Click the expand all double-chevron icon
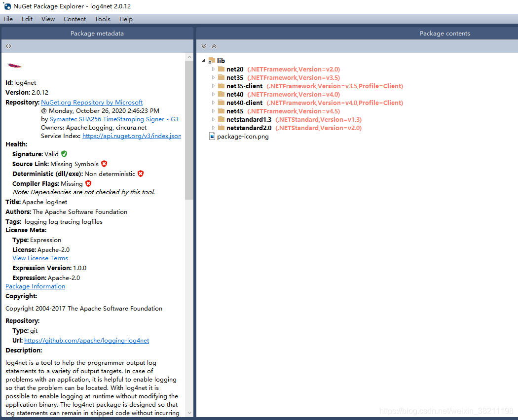518x420 pixels. (x=204, y=46)
